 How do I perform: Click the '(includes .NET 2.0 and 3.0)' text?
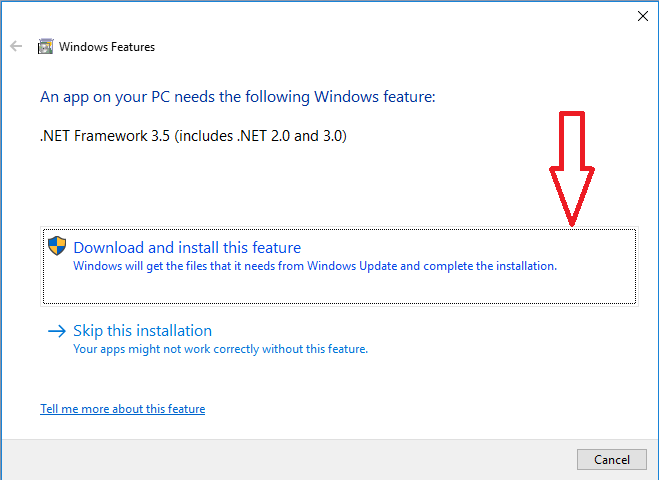[260, 135]
